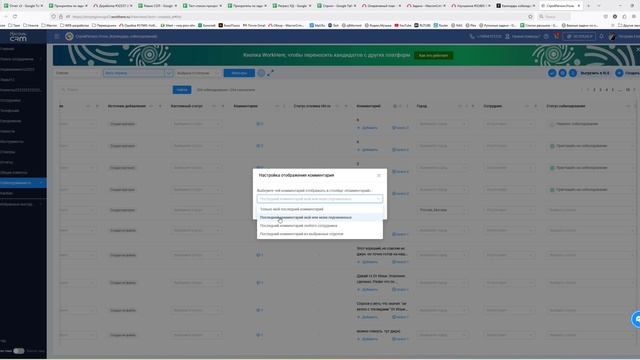This screenshot has height=360, width=640.
Task: Select 'Последний комментарий из выбранных отделов'
Action: [x=320, y=234]
